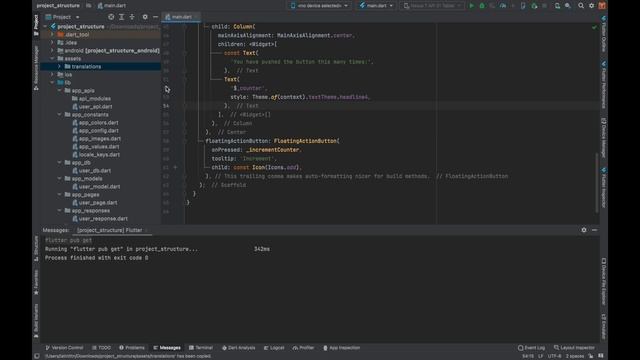This screenshot has height=360, width=640.
Task: Open Layout Inspector in bottom bar
Action: 574,348
